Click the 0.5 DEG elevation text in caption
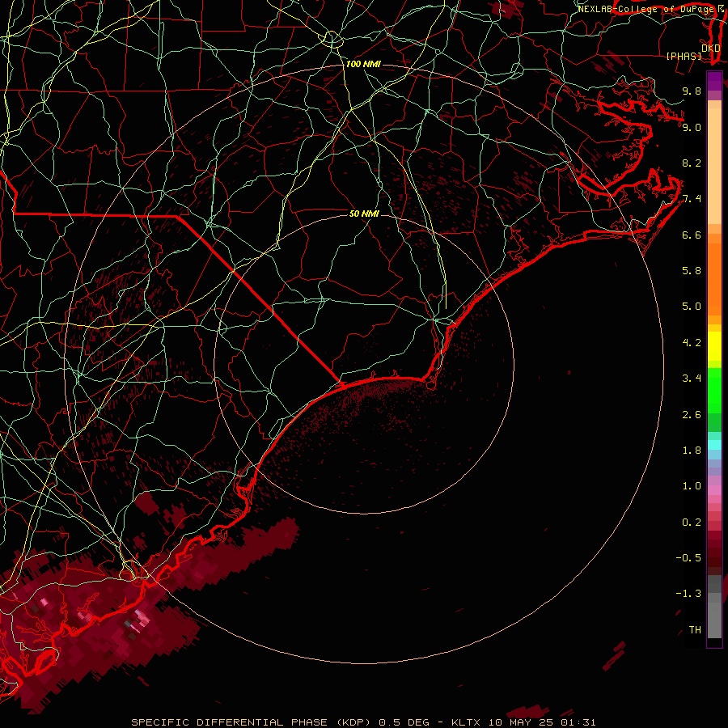The width and height of the screenshot is (728, 728). (406, 722)
